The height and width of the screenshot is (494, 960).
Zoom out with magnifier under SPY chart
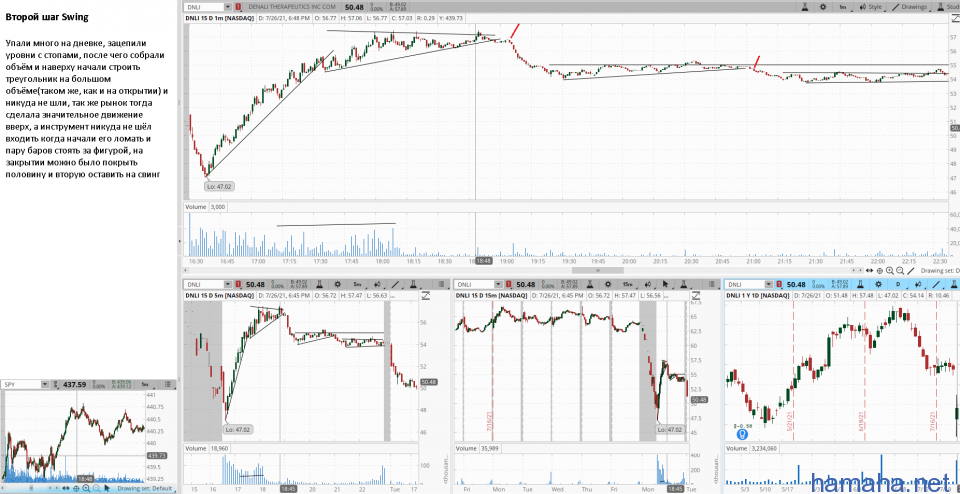pyautogui.click(x=96, y=488)
